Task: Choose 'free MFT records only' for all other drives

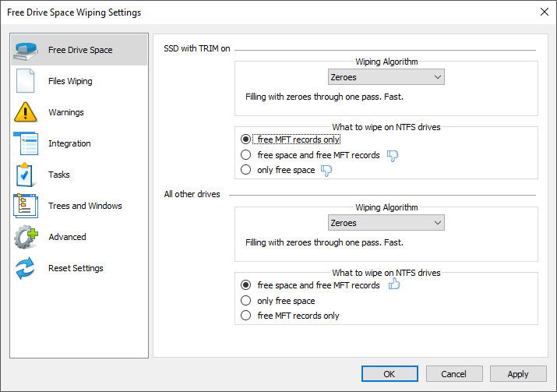Action: click(x=246, y=316)
